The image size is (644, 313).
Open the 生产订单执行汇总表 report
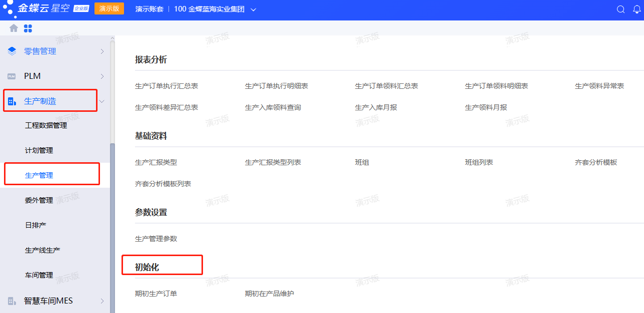point(166,85)
